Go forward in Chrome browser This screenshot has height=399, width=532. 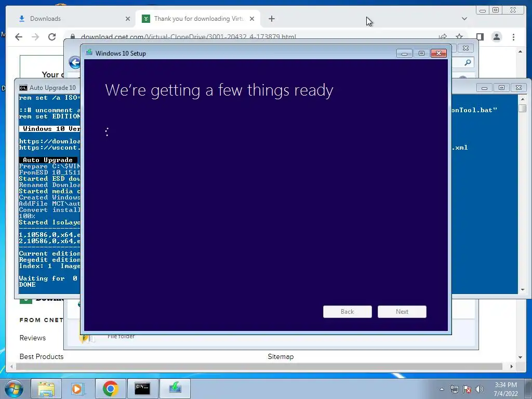35,37
